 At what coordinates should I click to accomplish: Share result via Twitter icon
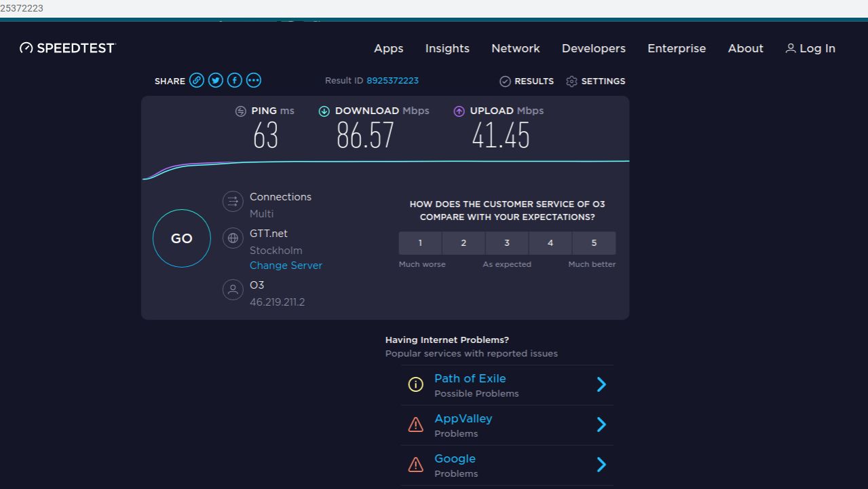tap(216, 80)
